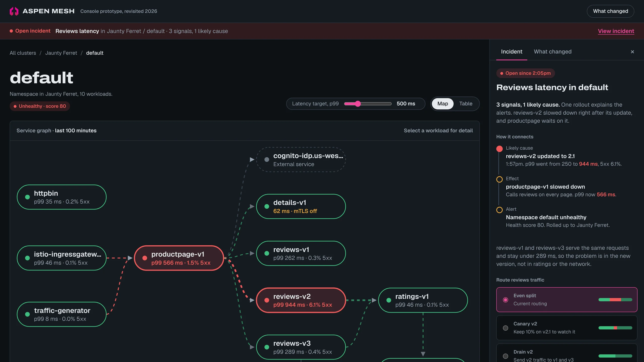Click the arrowhead pointing into productpage-v1
The height and width of the screenshot is (362, 644).
point(130,258)
